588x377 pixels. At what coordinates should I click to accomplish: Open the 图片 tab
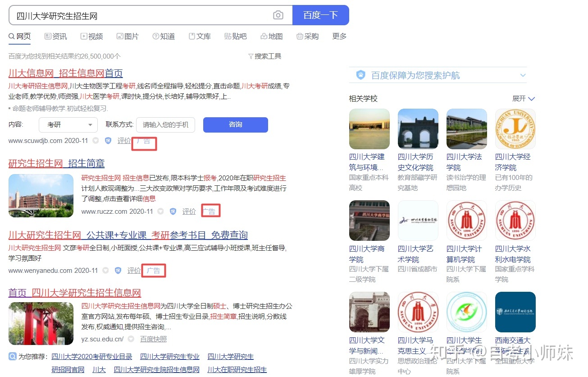[x=128, y=36]
